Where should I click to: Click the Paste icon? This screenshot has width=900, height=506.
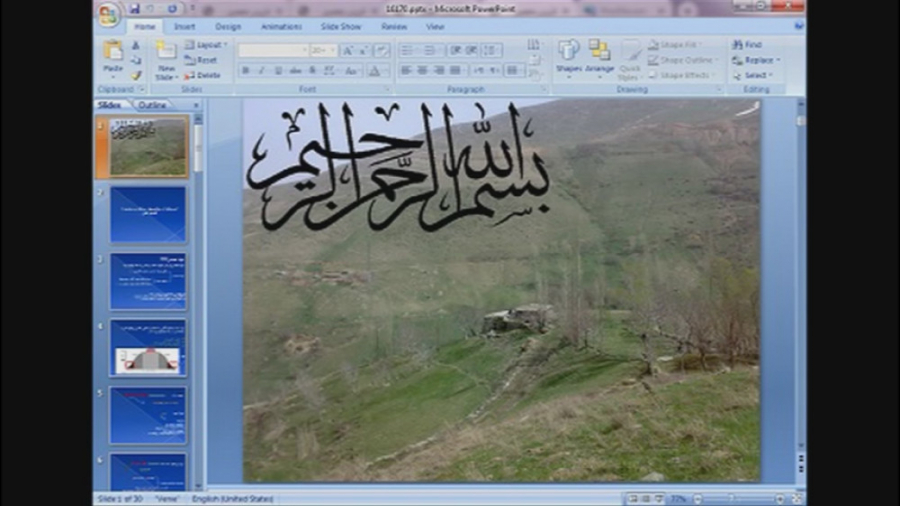113,56
